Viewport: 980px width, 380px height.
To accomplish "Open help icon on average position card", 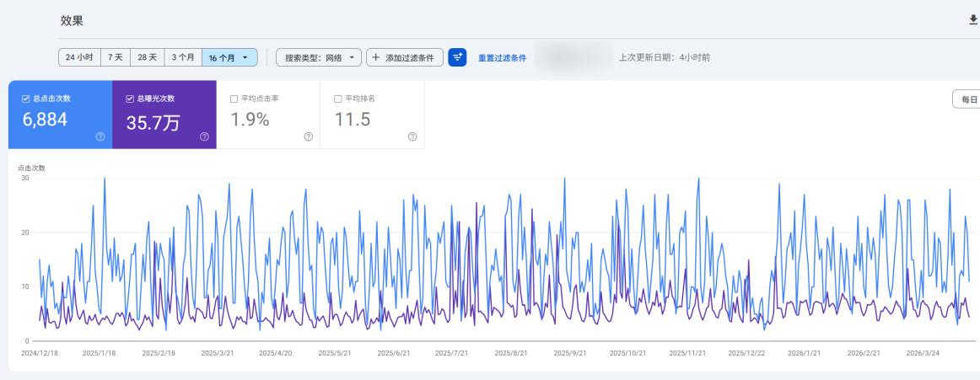I will click(x=412, y=136).
